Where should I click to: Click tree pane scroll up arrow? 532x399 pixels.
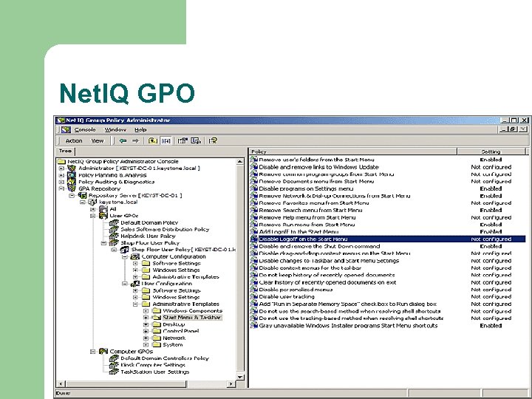point(240,162)
